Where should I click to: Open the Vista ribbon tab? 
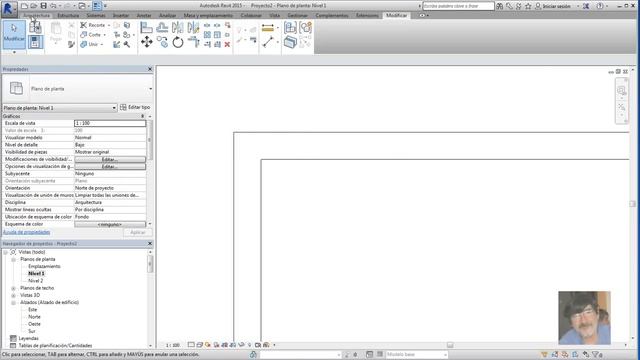(274, 16)
